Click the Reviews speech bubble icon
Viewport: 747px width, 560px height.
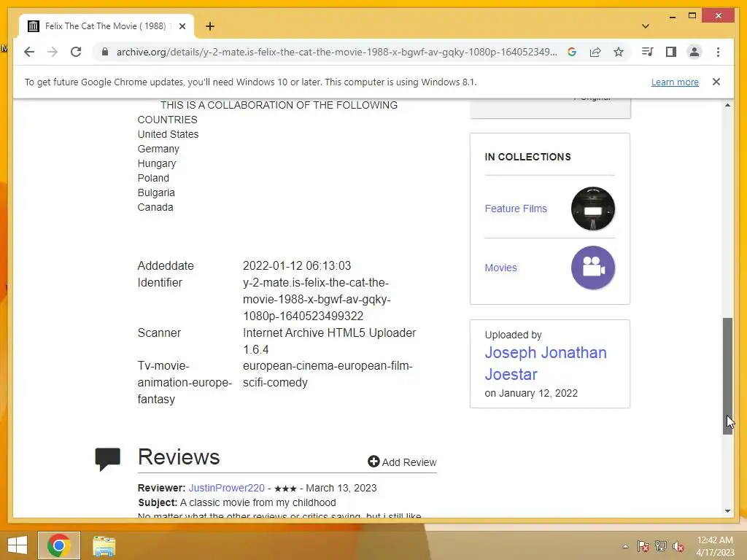coord(108,459)
